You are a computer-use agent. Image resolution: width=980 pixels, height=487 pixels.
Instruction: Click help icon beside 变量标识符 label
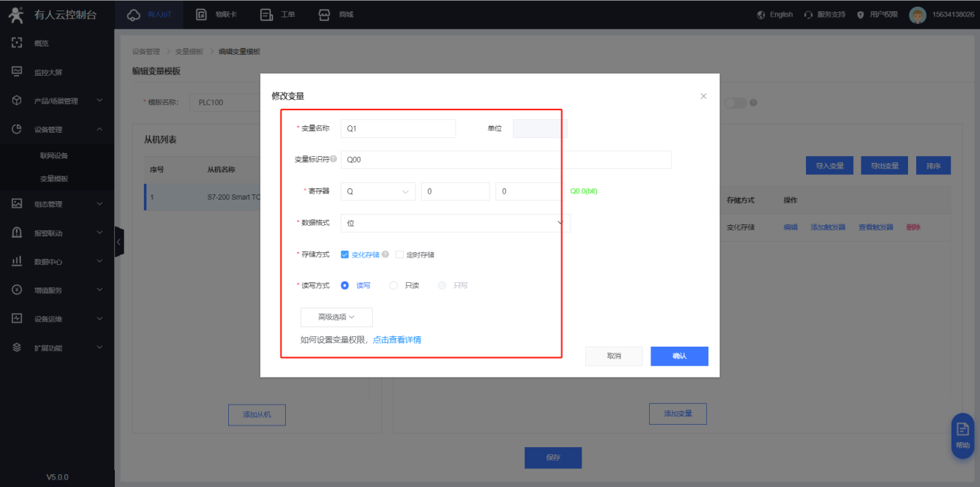tap(333, 159)
